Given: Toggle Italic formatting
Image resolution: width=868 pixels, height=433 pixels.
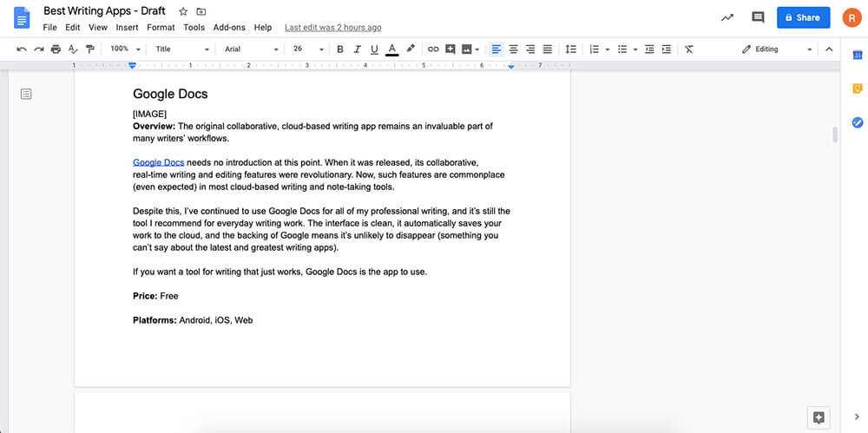Looking at the screenshot, I should tap(357, 49).
